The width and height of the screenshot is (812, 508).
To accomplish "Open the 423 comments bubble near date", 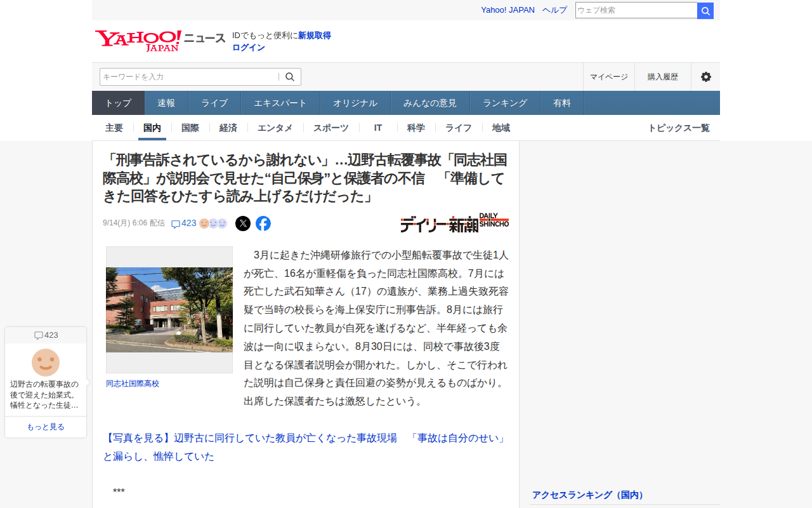I will click(184, 224).
